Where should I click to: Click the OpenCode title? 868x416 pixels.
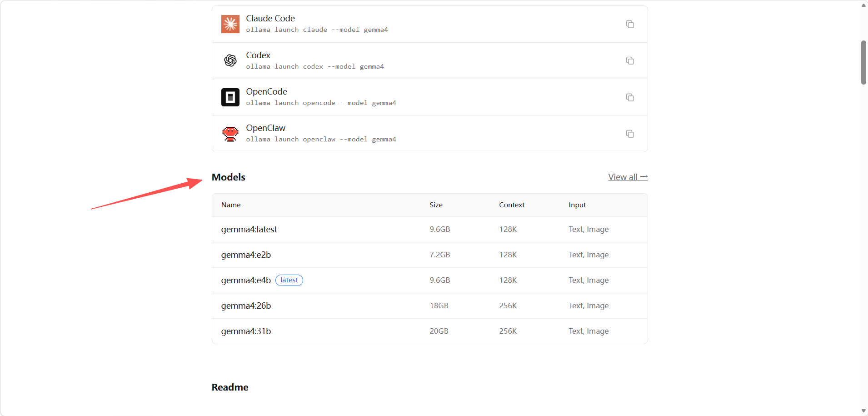266,91
